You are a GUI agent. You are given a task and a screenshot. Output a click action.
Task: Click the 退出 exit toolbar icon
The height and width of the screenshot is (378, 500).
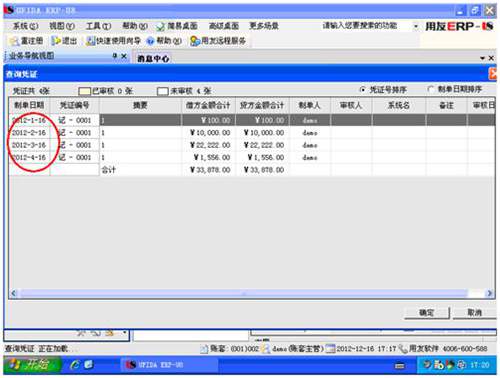coord(56,41)
